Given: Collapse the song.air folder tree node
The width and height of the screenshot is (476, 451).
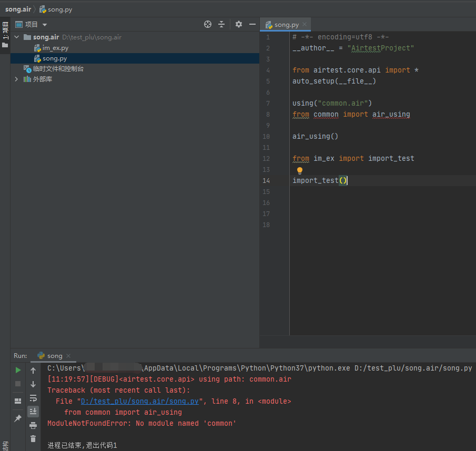Looking at the screenshot, I should [x=17, y=37].
